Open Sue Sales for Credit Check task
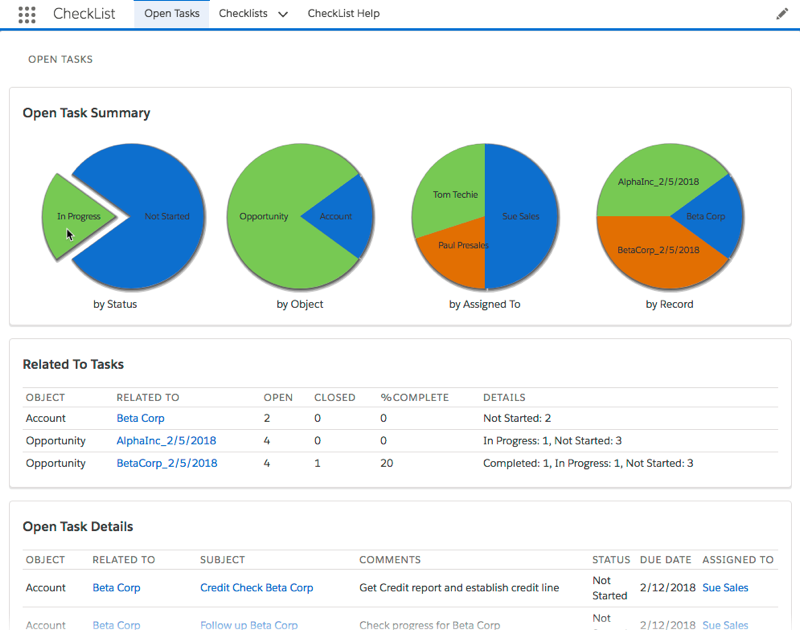 [725, 588]
